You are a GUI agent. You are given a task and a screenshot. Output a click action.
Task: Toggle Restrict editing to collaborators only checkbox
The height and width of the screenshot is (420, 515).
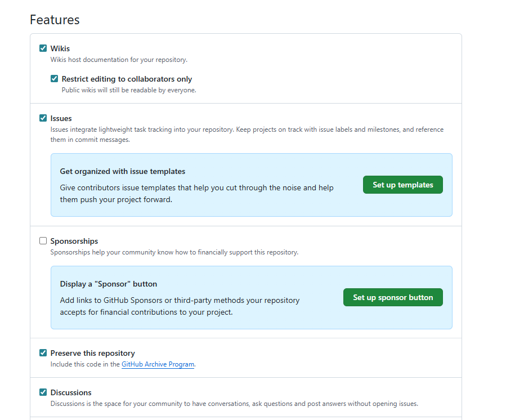[54, 79]
